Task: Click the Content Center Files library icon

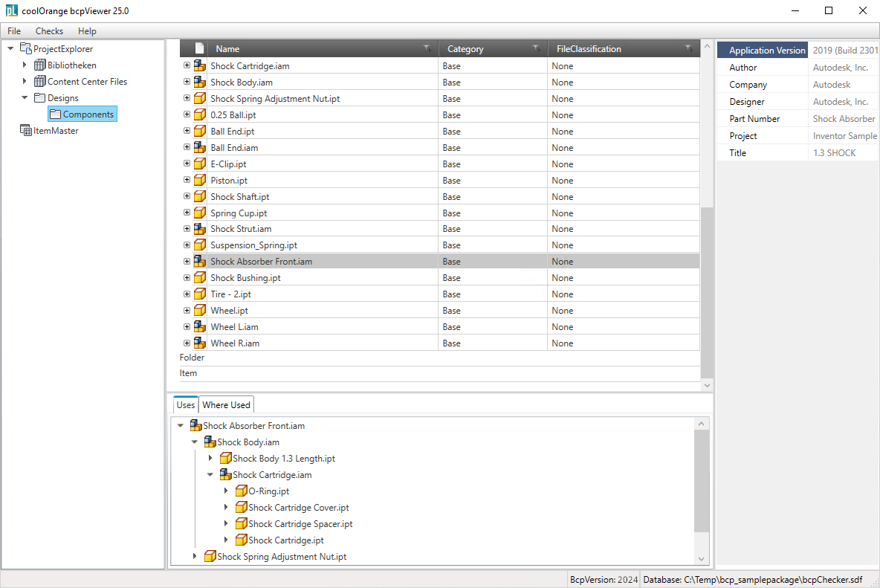Action: pyautogui.click(x=40, y=82)
